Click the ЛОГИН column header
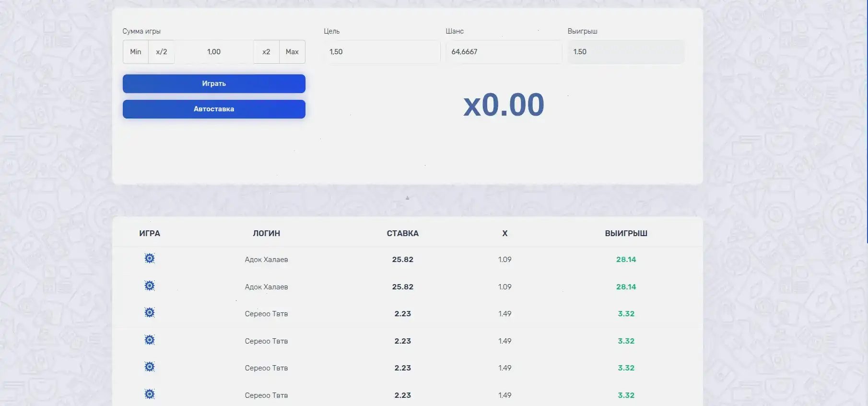868x406 pixels. point(266,233)
